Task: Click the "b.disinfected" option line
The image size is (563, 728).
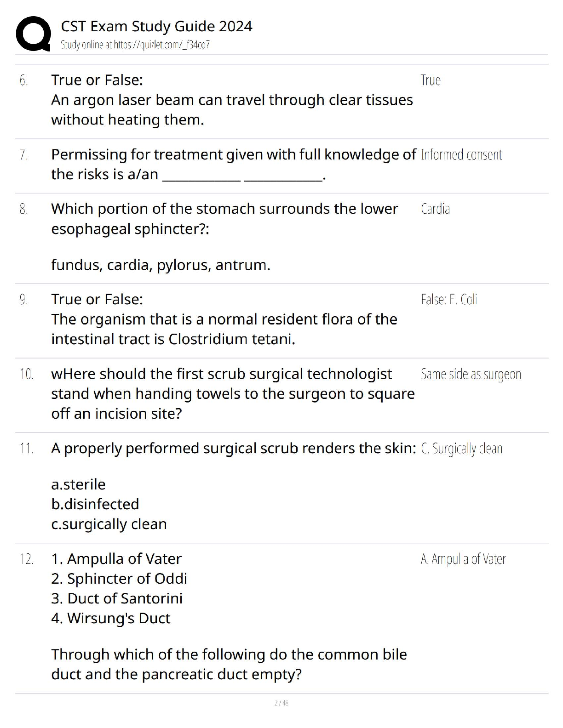Action: [x=95, y=504]
